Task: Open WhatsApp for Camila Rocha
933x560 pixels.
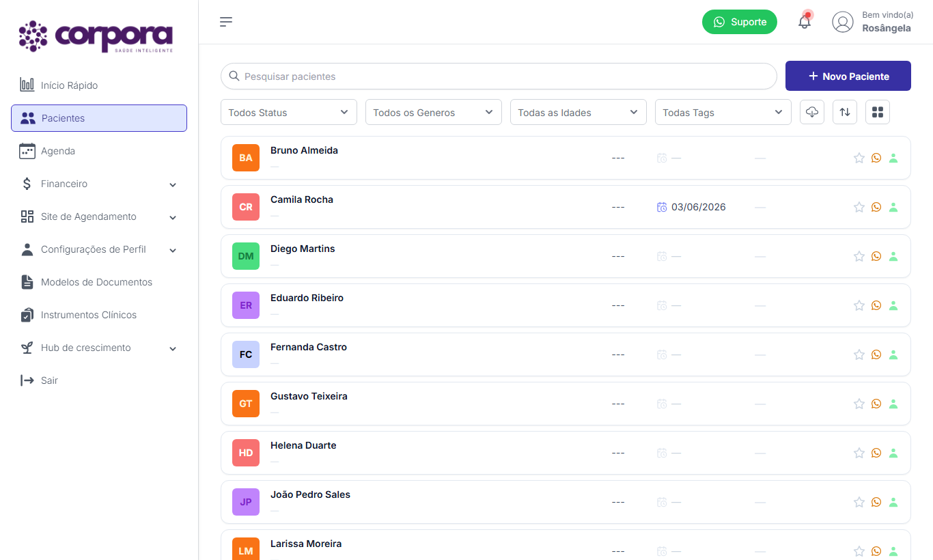Action: 876,207
